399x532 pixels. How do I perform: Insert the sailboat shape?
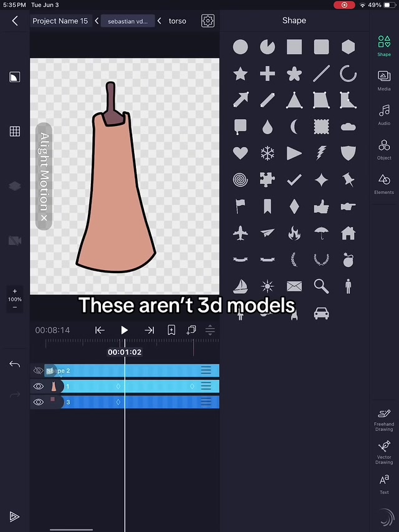click(240, 286)
